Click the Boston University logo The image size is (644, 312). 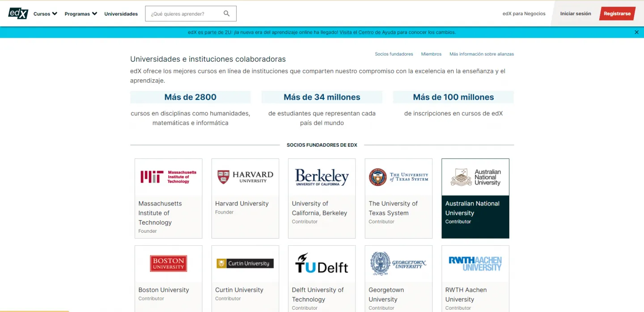pyautogui.click(x=169, y=264)
